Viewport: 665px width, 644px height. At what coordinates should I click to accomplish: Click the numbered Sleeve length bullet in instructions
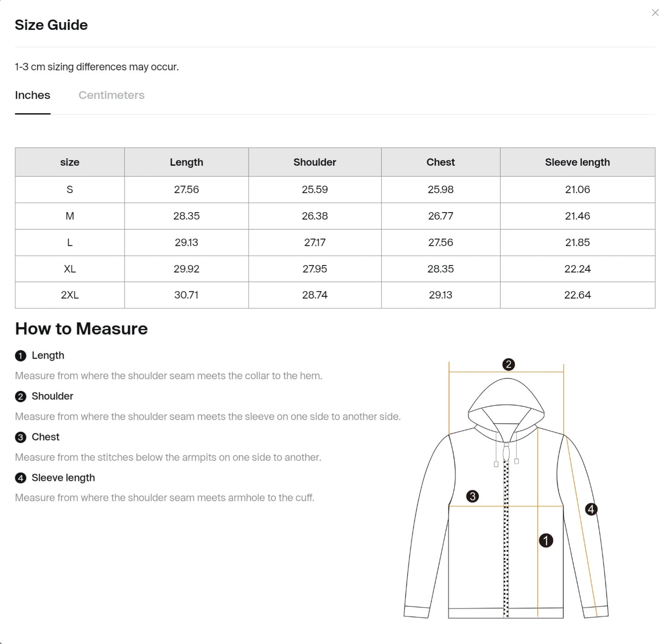click(20, 478)
